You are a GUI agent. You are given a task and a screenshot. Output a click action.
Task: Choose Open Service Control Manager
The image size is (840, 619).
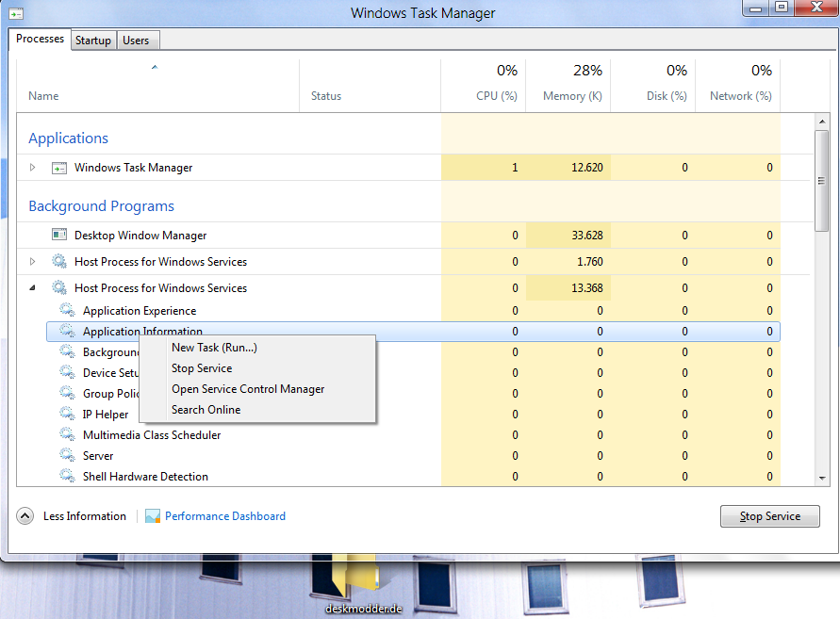[x=257, y=389]
